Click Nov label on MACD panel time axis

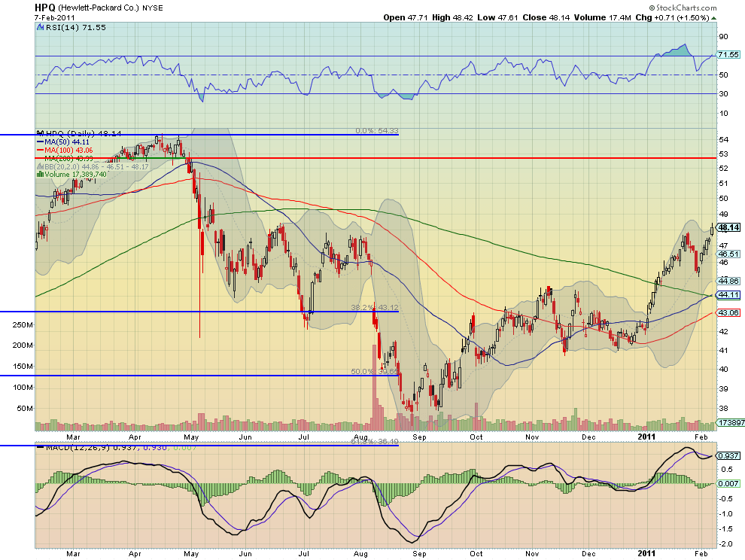(x=532, y=554)
